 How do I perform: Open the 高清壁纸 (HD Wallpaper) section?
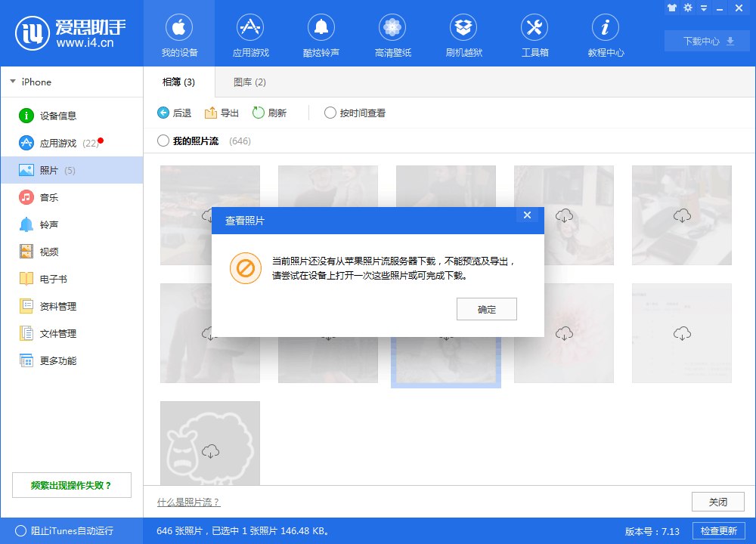[x=392, y=34]
